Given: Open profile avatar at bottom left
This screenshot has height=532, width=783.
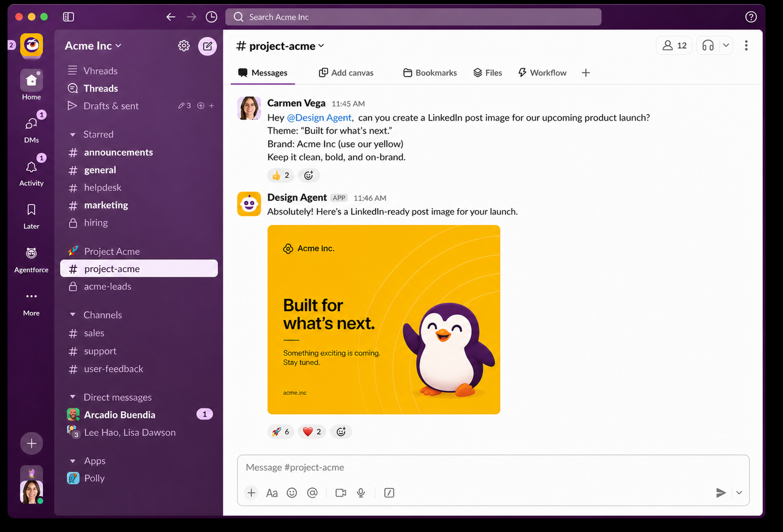Looking at the screenshot, I should click(31, 492).
